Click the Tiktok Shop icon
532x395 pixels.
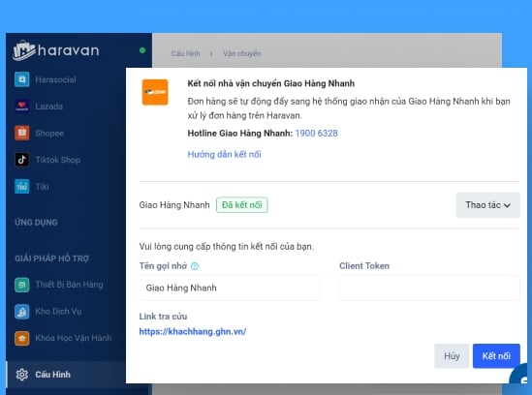[22, 160]
